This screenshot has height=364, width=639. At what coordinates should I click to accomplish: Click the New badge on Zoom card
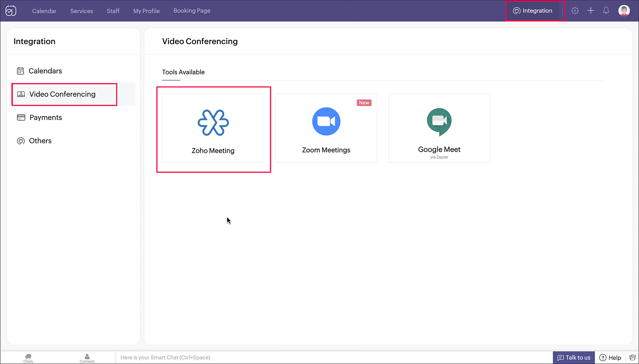(x=364, y=103)
